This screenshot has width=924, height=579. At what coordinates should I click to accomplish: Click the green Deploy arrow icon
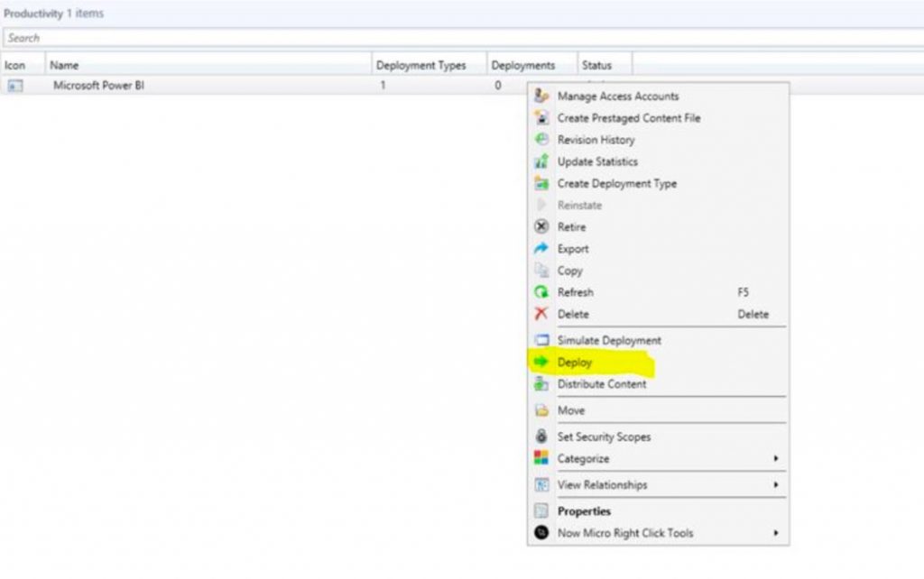click(541, 362)
